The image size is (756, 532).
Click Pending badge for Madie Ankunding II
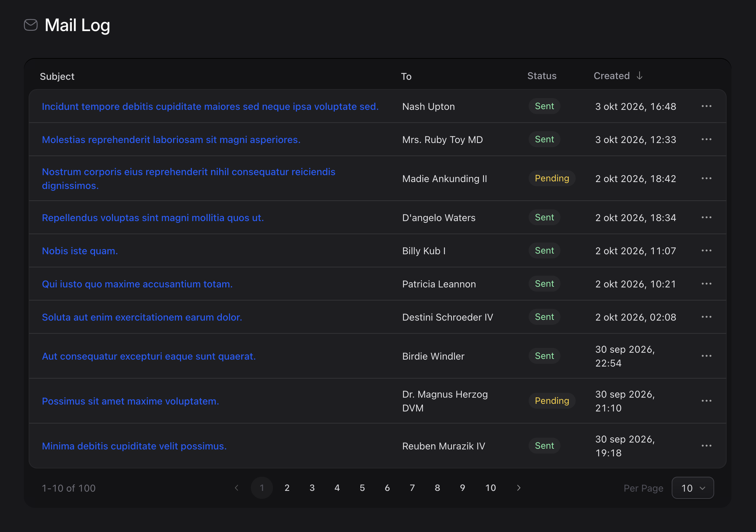click(552, 178)
